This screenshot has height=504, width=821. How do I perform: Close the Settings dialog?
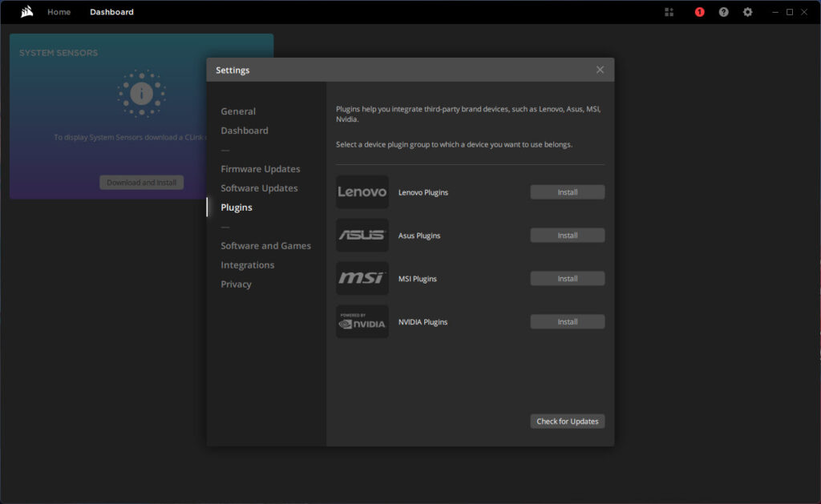point(600,70)
